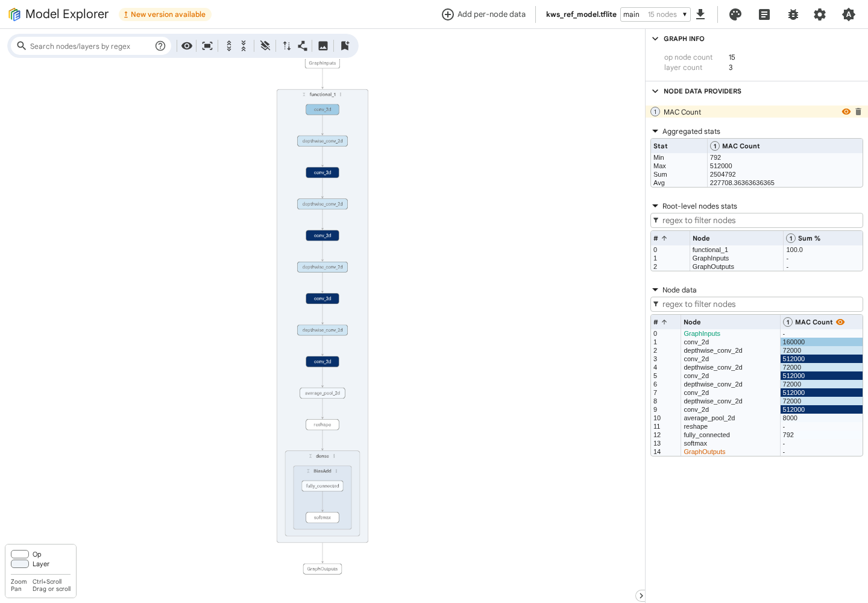The height and width of the screenshot is (603, 868).
Task: Click the trace inputs/outputs arrows icon
Action: click(287, 46)
